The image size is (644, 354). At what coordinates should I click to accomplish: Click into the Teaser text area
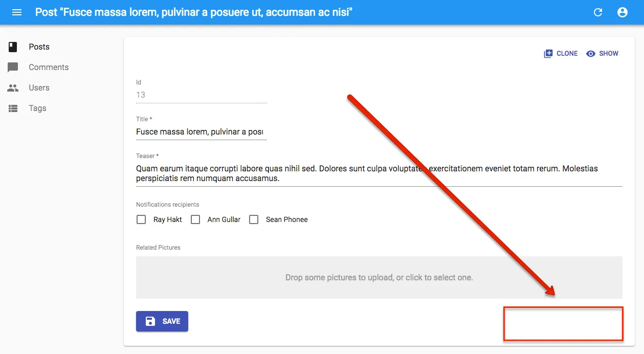[379, 173]
